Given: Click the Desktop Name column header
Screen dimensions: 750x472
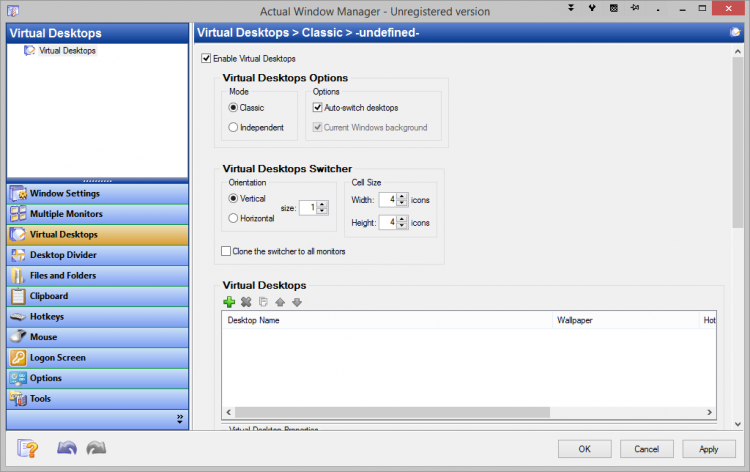Looking at the screenshot, I should point(387,320).
